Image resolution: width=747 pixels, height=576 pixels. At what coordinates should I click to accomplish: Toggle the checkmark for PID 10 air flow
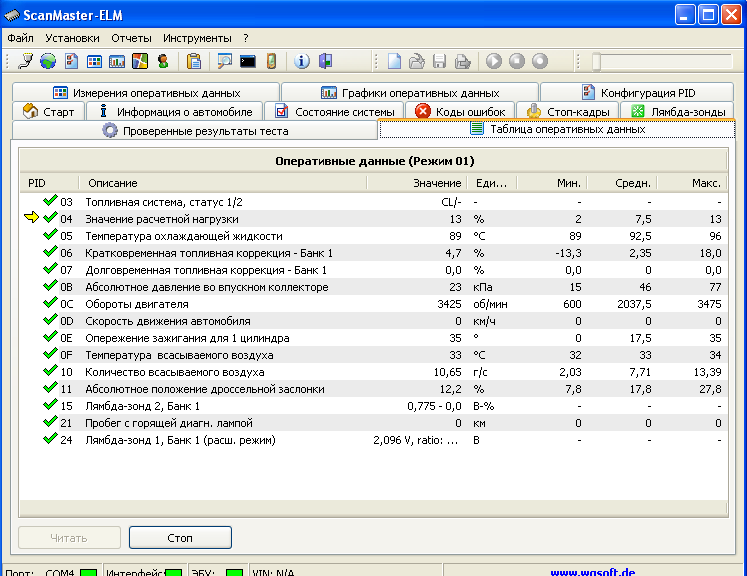[x=51, y=372]
